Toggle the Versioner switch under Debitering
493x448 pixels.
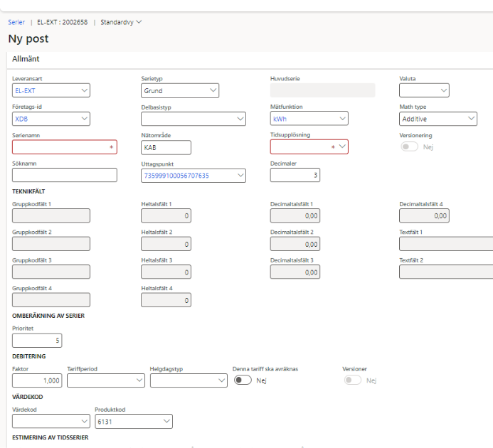[x=353, y=380]
